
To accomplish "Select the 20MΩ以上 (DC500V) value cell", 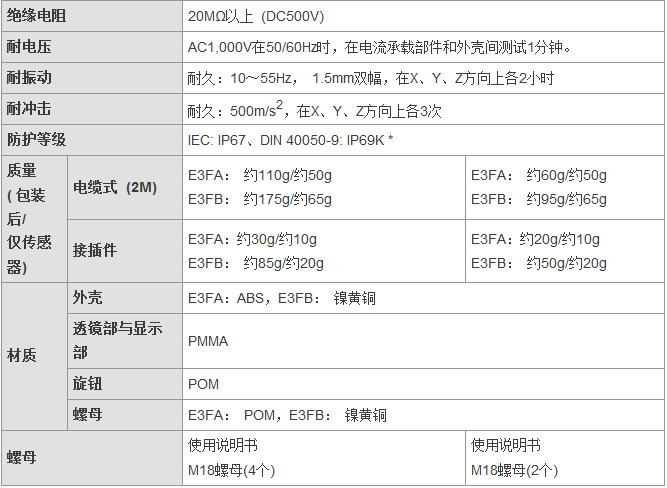I will pyautogui.click(x=256, y=16).
